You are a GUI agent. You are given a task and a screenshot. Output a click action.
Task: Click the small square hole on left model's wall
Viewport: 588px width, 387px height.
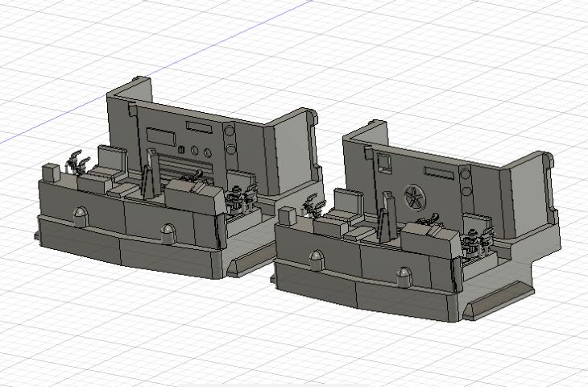click(182, 149)
